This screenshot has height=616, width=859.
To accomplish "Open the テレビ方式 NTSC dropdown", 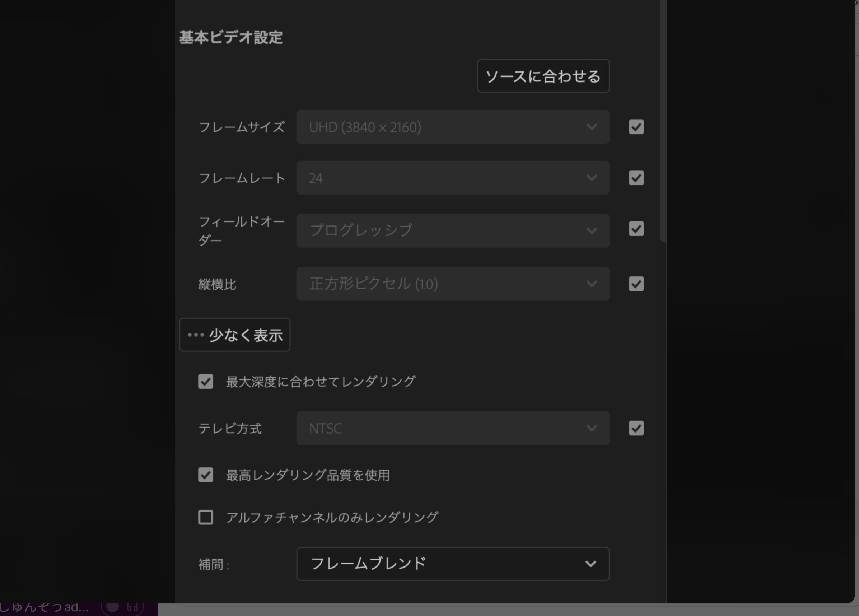I will pyautogui.click(x=453, y=429).
